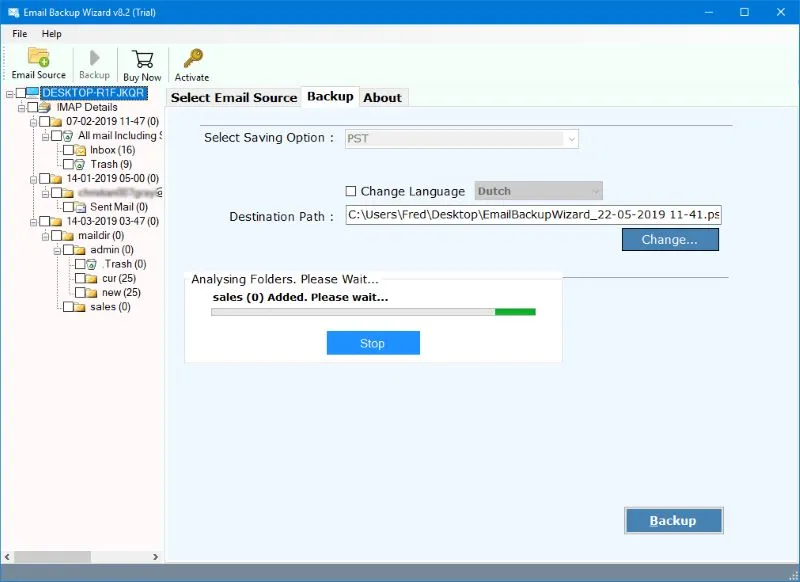
Task: Click the sales (0) folder icon
Action: (x=80, y=307)
